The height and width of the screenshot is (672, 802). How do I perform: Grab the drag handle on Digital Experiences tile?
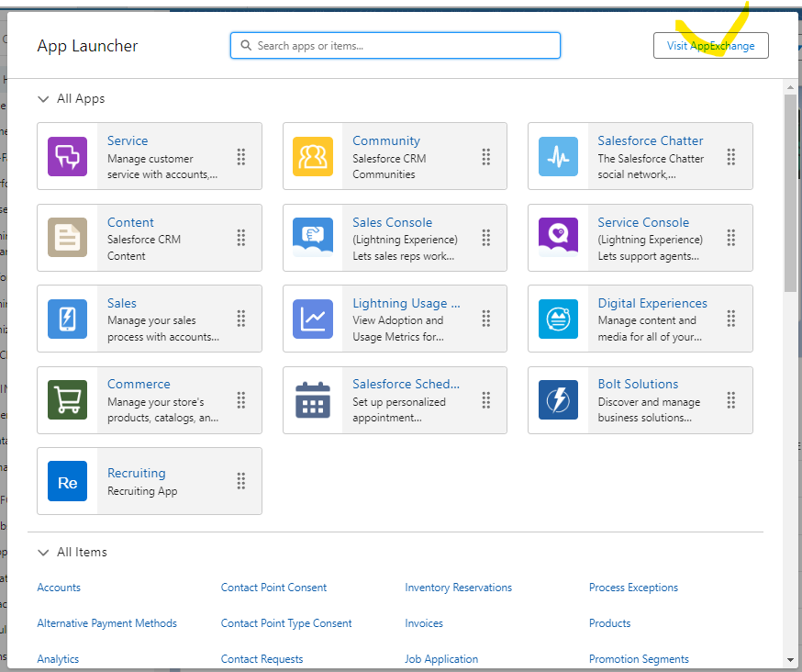click(x=731, y=319)
